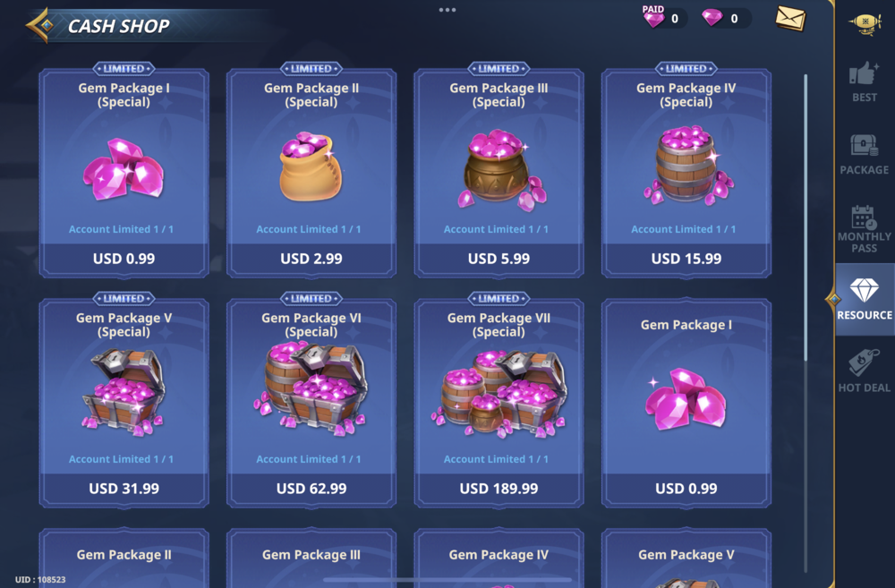Tap the three-dot menu at top center

click(447, 10)
